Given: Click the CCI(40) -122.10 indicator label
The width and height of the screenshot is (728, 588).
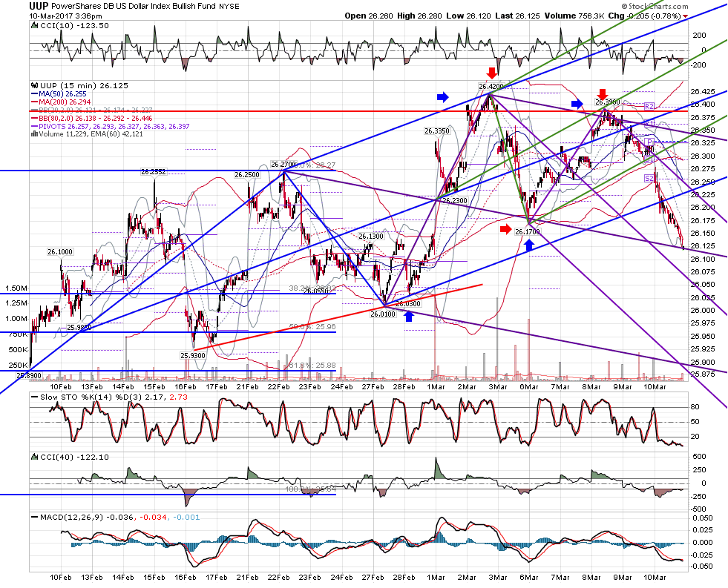Looking at the screenshot, I should coord(75,457).
